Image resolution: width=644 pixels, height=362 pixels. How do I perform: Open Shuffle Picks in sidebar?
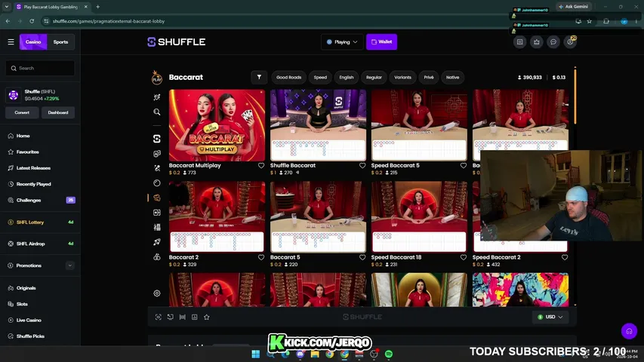coord(30,336)
